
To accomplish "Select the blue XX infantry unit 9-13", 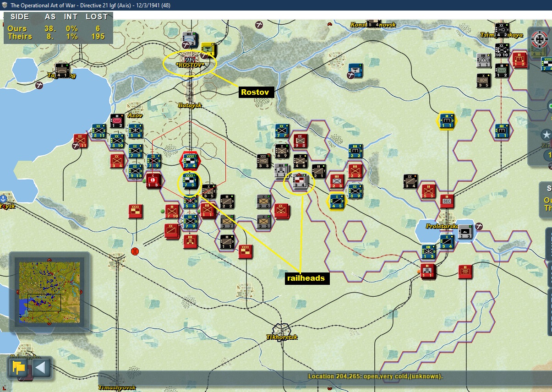I will pyautogui.click(x=135, y=170).
